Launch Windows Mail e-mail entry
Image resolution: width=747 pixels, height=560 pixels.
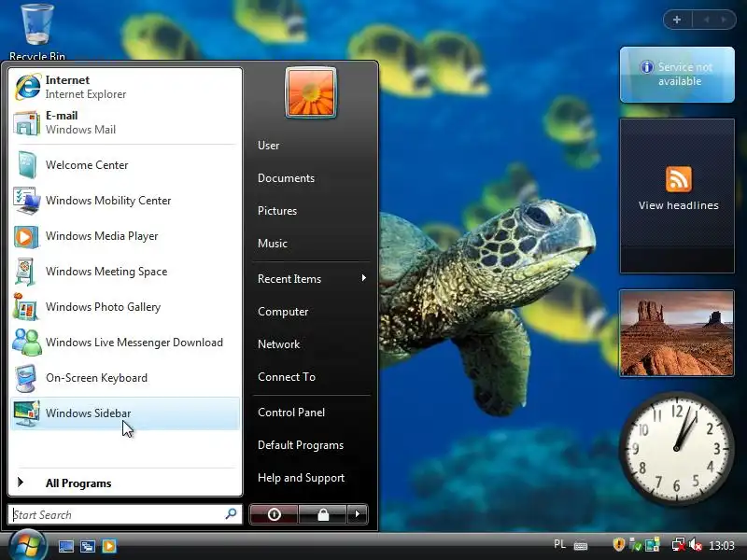click(125, 122)
